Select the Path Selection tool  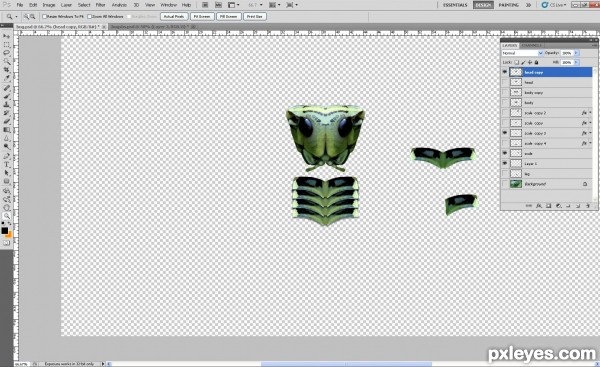7,173
